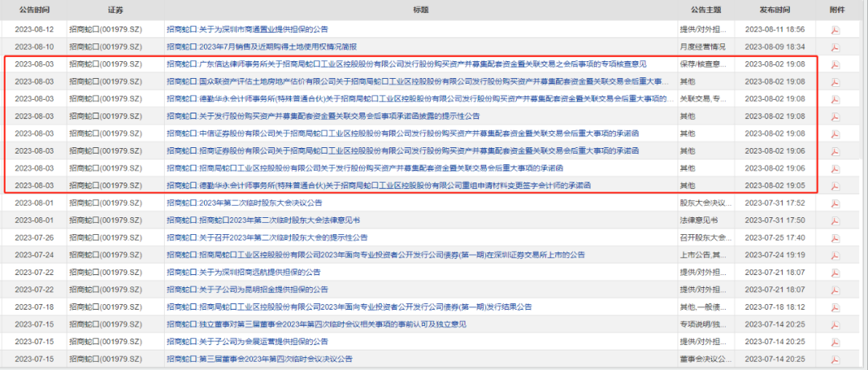Open PDF for 昆明招金提供担保 row
Screen dimensions: 868x370
(x=835, y=289)
